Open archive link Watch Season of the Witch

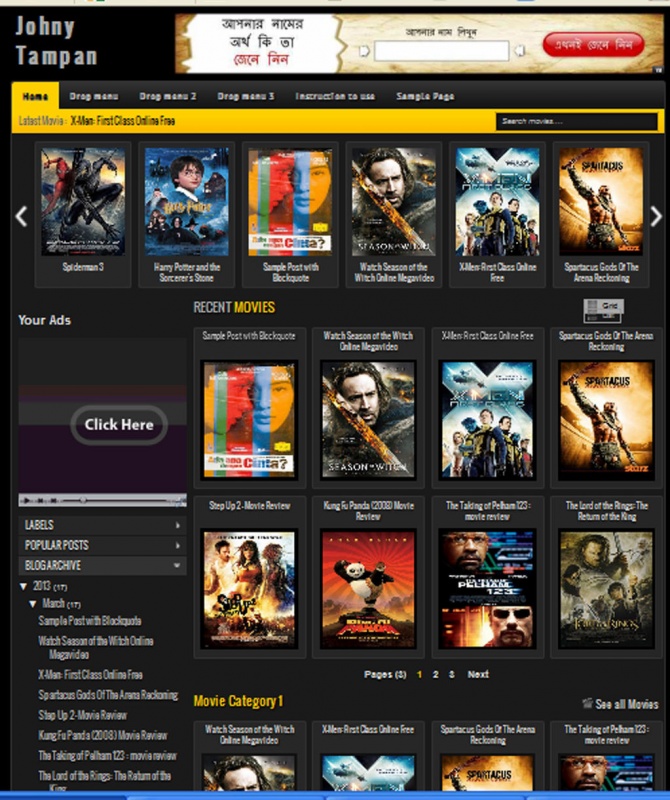95,647
